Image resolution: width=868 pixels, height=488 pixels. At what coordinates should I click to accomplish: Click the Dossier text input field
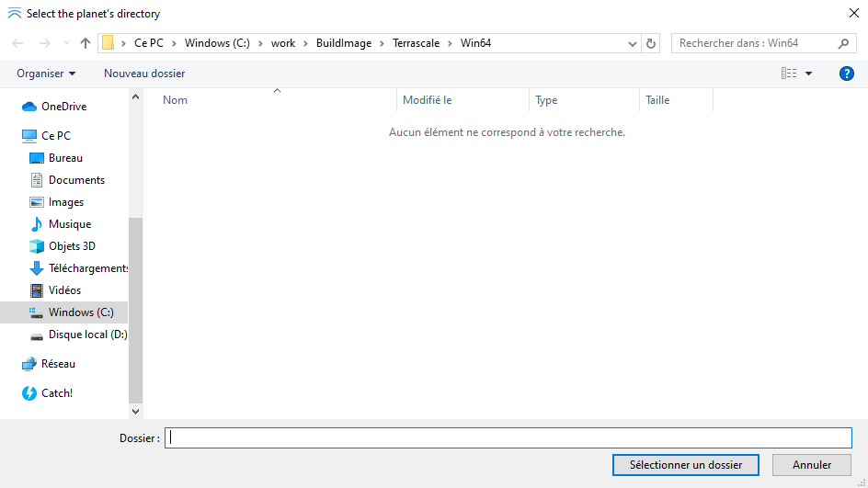tap(508, 438)
